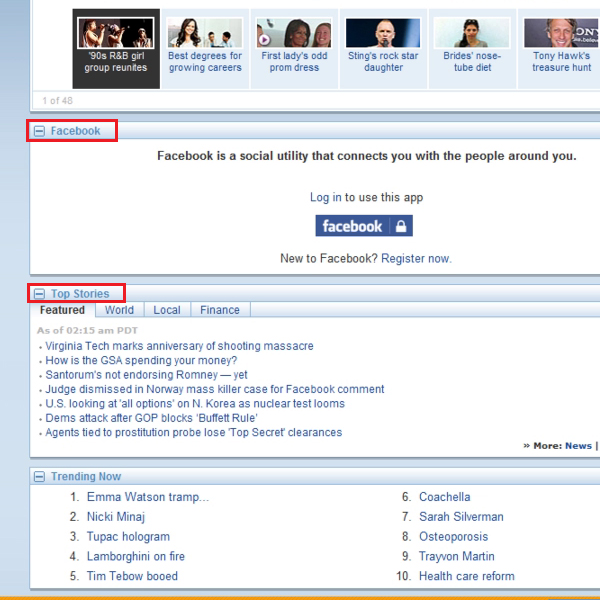Open trending 'Trayvon Martin' link
Viewport: 600px width, 600px height.
[x=457, y=556]
